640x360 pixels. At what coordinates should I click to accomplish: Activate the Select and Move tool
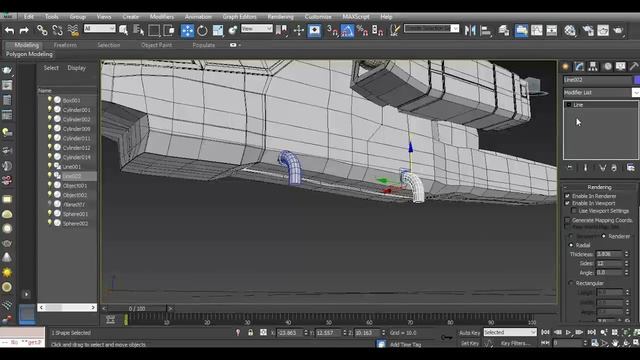tap(187, 31)
